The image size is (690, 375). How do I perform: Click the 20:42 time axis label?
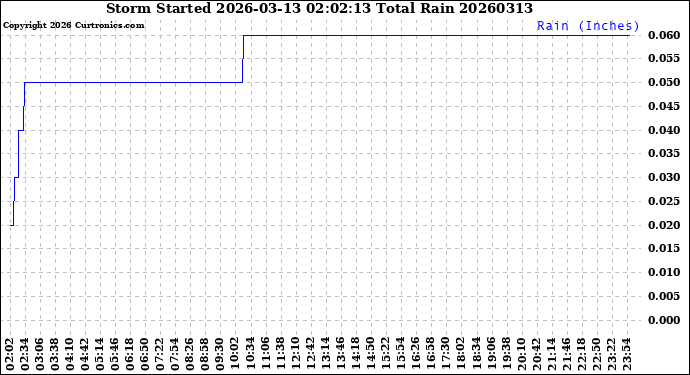tap(536, 354)
